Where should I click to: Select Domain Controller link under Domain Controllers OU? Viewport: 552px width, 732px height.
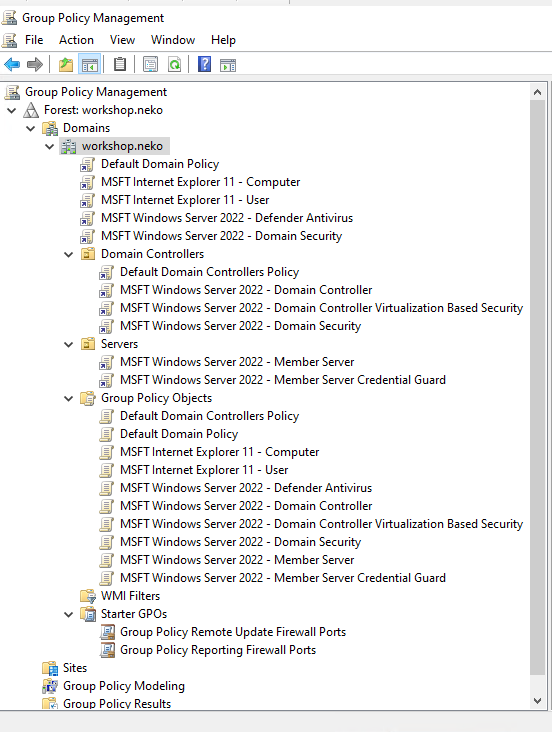(x=246, y=290)
